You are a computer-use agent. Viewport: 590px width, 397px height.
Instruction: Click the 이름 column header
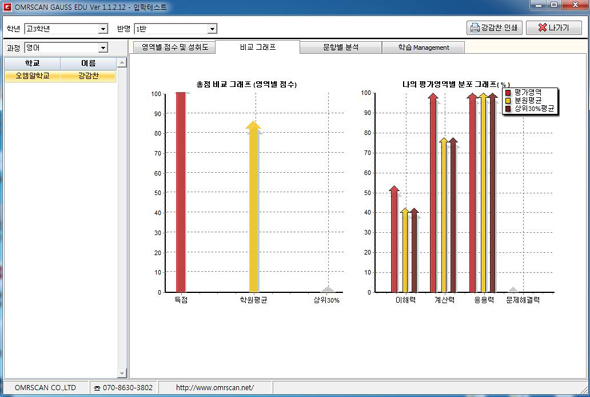[88, 63]
